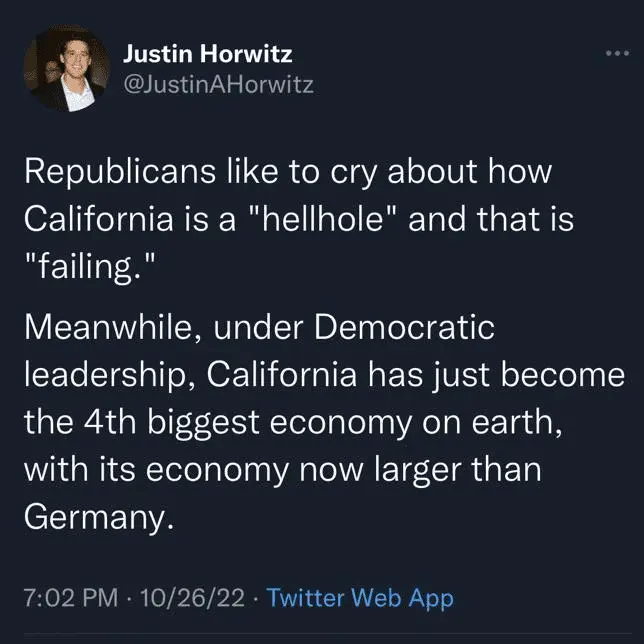The image size is (644, 644).
Task: Click the text "4th" in the tweet
Action: click(x=106, y=421)
